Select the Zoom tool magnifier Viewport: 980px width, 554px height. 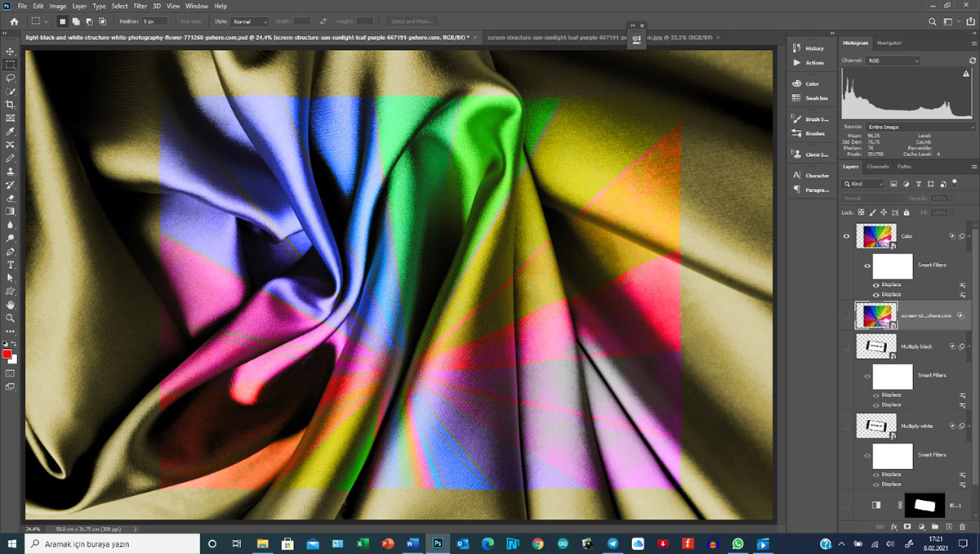point(11,318)
